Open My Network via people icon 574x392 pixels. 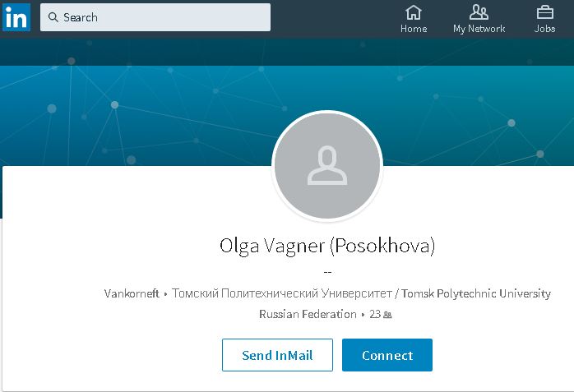point(479,12)
